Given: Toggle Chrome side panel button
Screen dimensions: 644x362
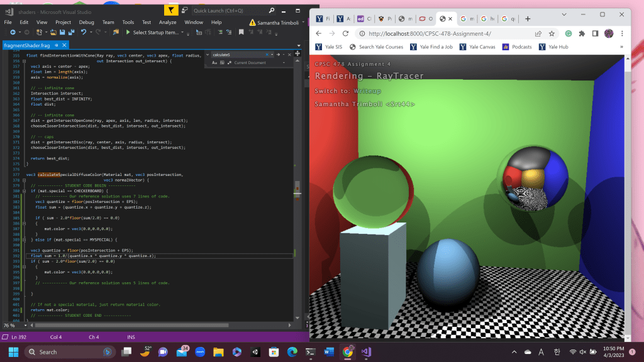Looking at the screenshot, I should tap(595, 33).
